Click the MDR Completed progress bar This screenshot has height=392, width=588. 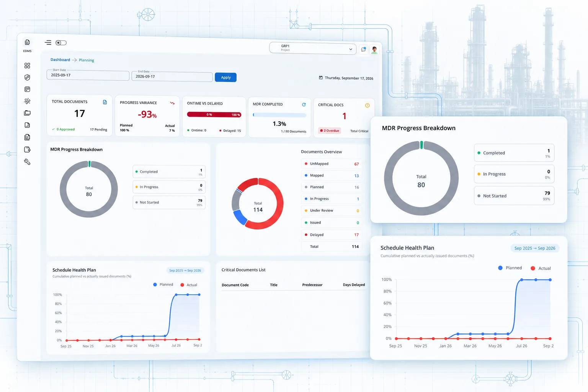[279, 115]
